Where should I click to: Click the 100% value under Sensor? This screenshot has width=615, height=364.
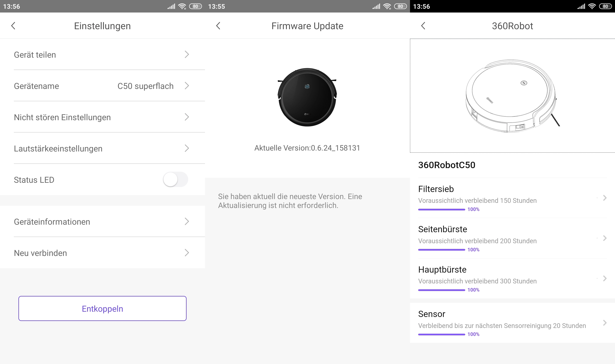click(x=473, y=334)
